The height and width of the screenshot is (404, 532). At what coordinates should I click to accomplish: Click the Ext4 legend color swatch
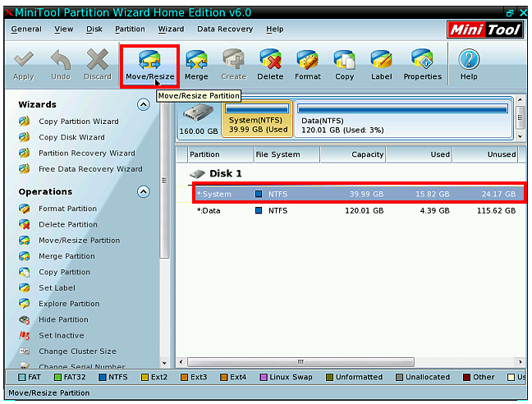coord(223,377)
